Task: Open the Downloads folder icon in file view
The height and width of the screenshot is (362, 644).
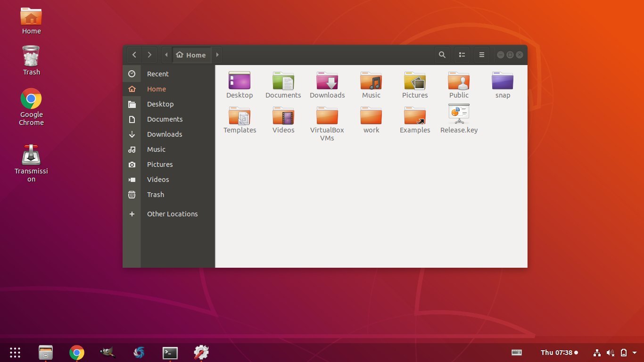Action: pos(327,81)
